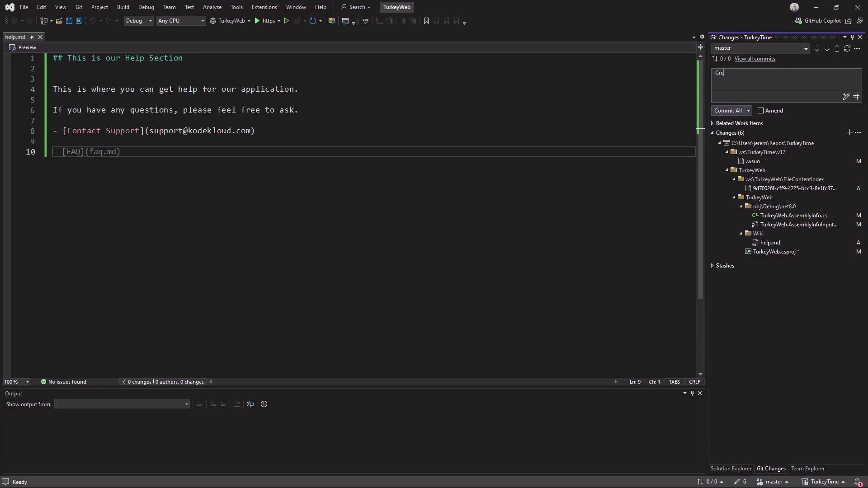Enable the Amend checkbox
The image size is (868, 488).
[760, 111]
